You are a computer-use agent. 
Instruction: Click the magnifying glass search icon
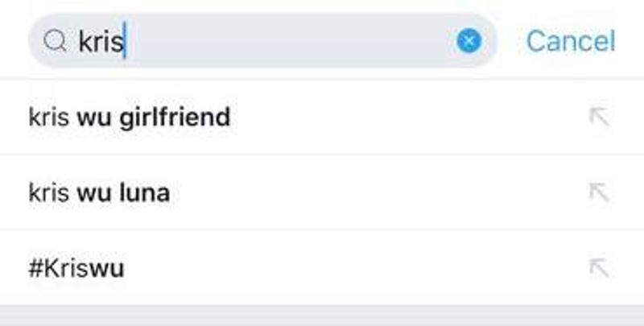pos(54,41)
